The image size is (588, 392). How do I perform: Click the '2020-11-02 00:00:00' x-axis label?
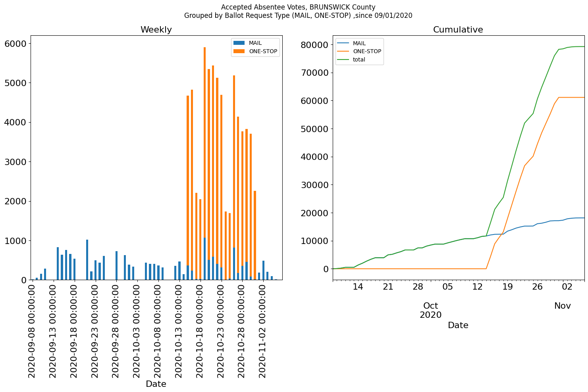(x=263, y=331)
